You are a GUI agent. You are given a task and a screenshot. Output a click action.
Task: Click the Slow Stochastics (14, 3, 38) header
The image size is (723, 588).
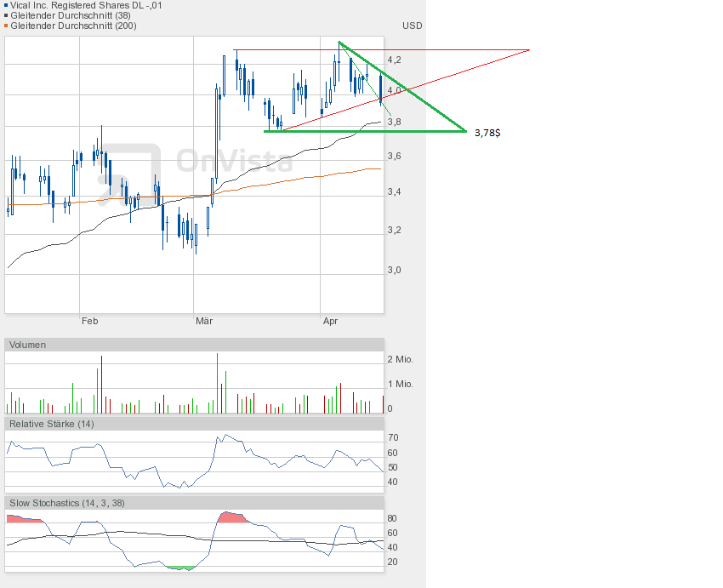194,503
